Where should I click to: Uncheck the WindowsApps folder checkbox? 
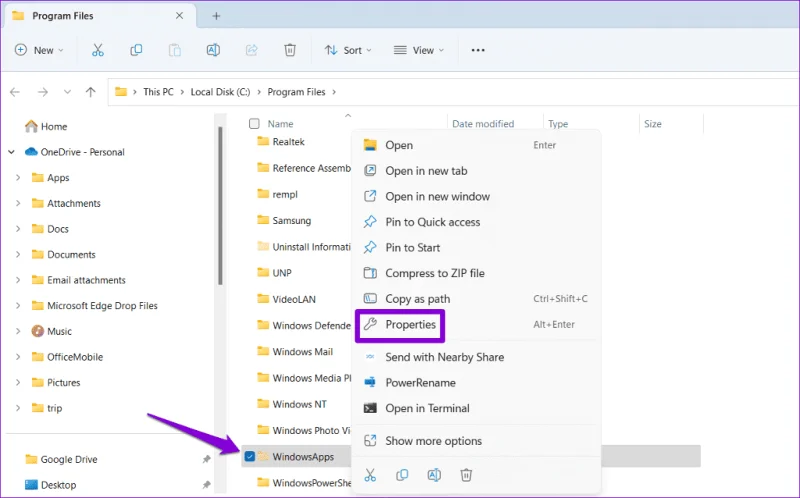(x=249, y=456)
